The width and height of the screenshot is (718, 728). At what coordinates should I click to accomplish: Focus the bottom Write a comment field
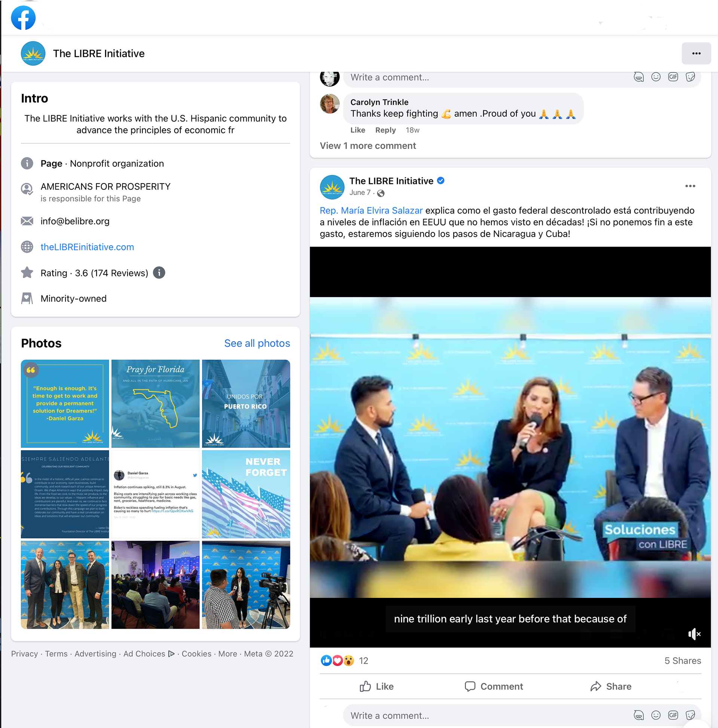(x=522, y=716)
